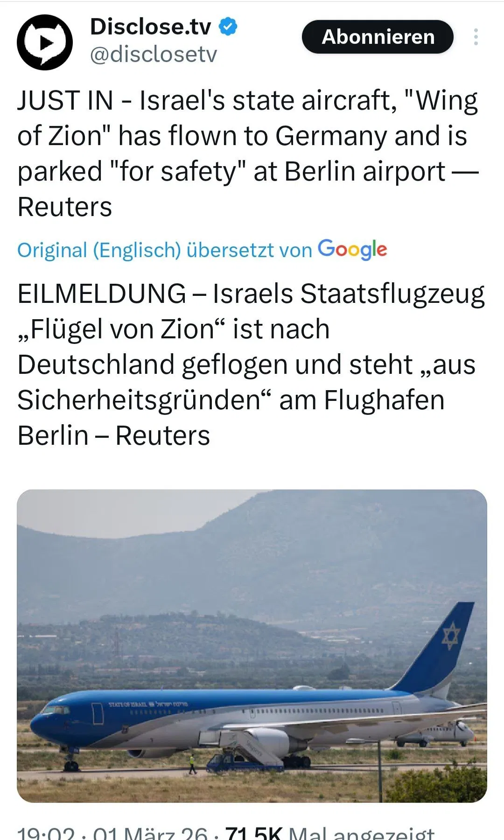Click "STATE OF ISRAEL" lettering on fuselage
Viewport: 504px width, 840px height.
128,704
